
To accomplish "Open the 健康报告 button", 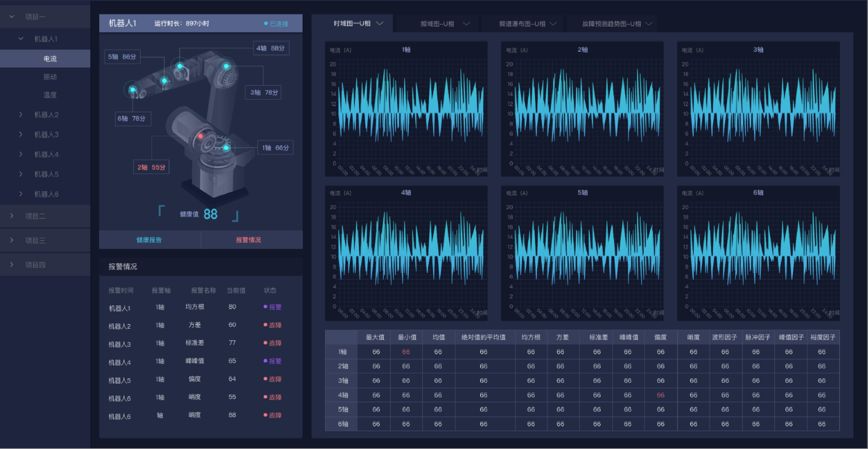I will 149,240.
